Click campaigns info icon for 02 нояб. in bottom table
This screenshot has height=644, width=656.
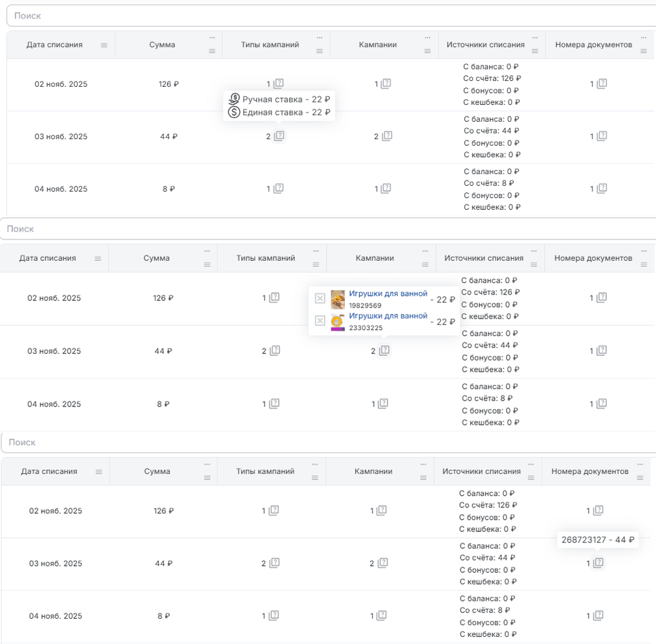pyautogui.click(x=382, y=510)
